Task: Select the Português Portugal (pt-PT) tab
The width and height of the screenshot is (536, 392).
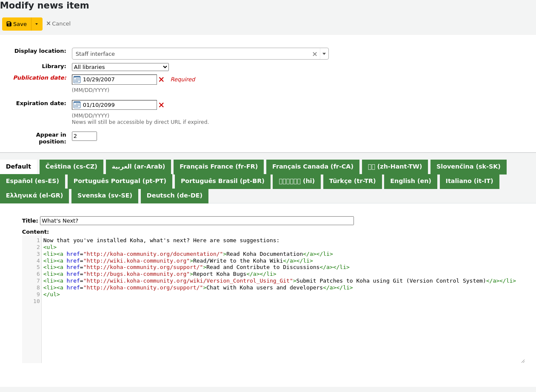Action: (120, 181)
